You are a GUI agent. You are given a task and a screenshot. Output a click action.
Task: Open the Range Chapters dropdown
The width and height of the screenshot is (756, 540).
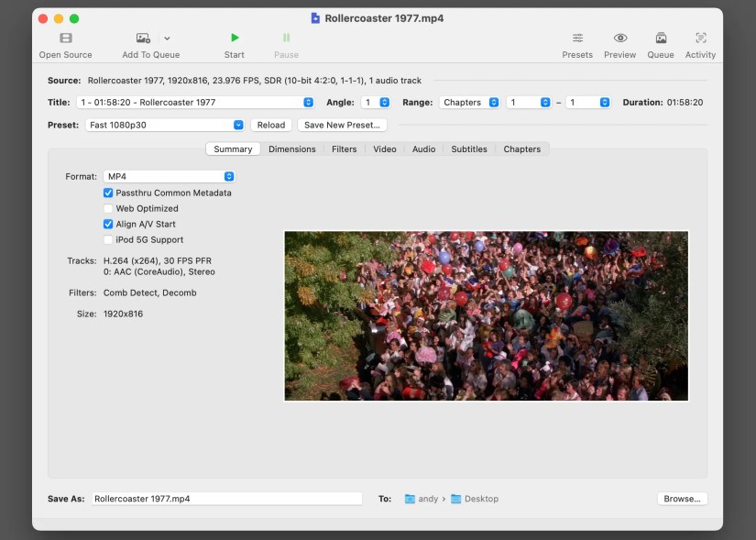(469, 103)
